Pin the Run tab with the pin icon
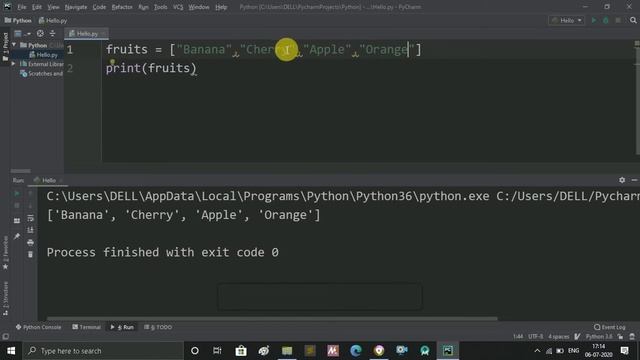640x360 pixels. 17,236
